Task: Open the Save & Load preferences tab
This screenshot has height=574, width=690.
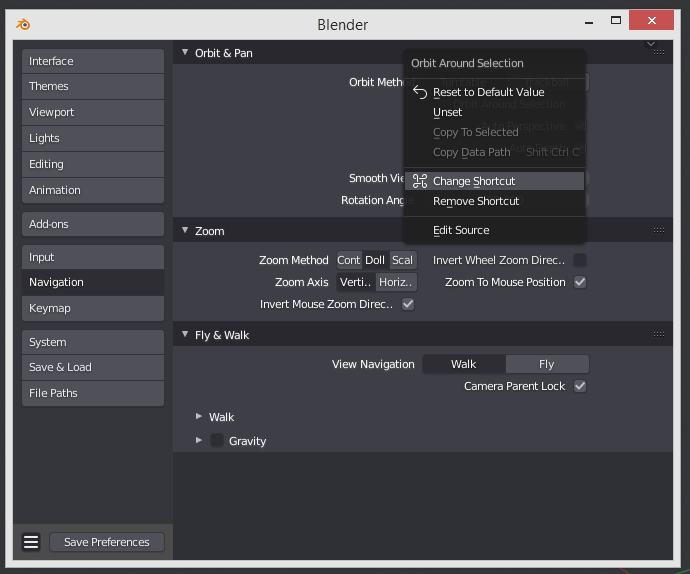Action: tap(93, 367)
